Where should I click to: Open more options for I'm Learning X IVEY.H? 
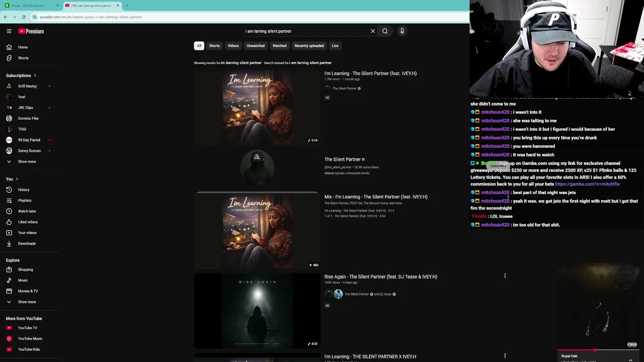tap(505, 356)
